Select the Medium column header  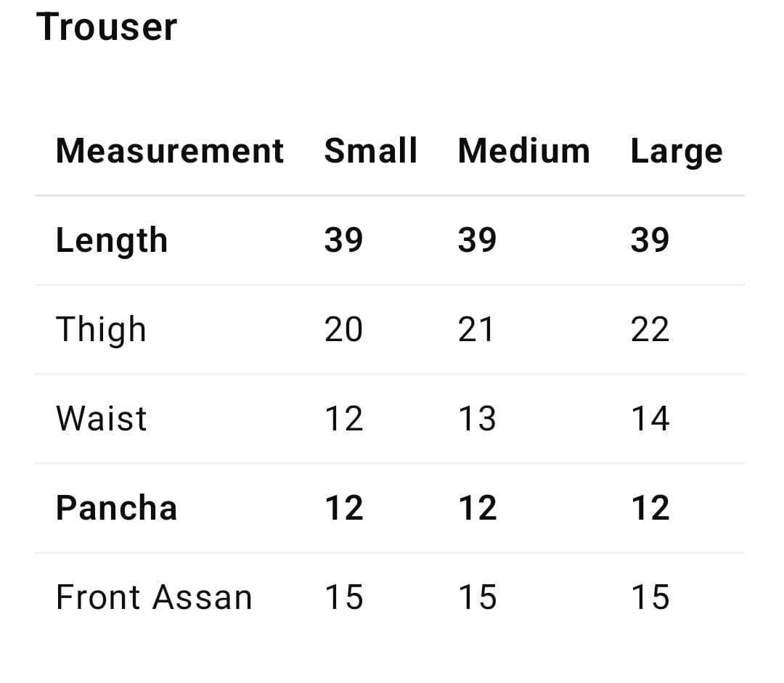pos(523,151)
